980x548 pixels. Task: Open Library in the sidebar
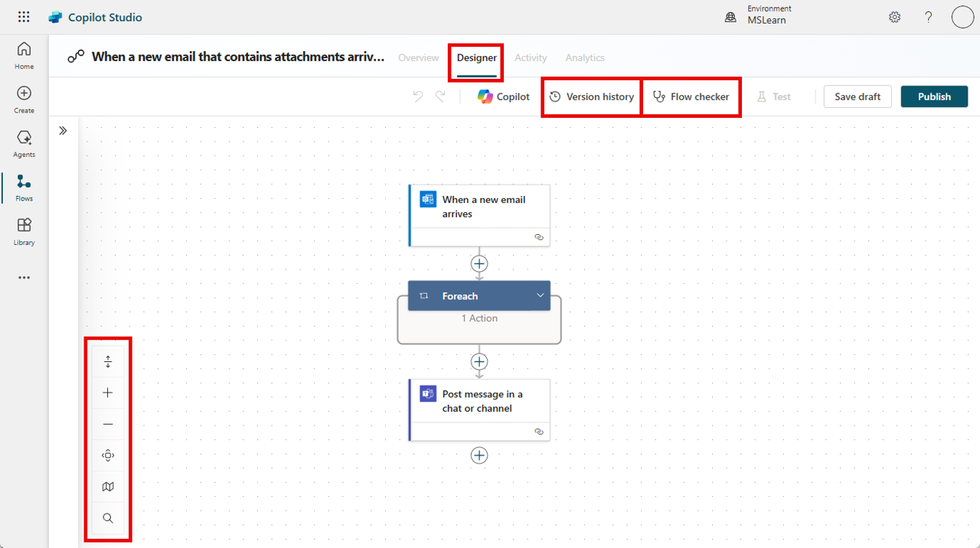click(x=24, y=231)
